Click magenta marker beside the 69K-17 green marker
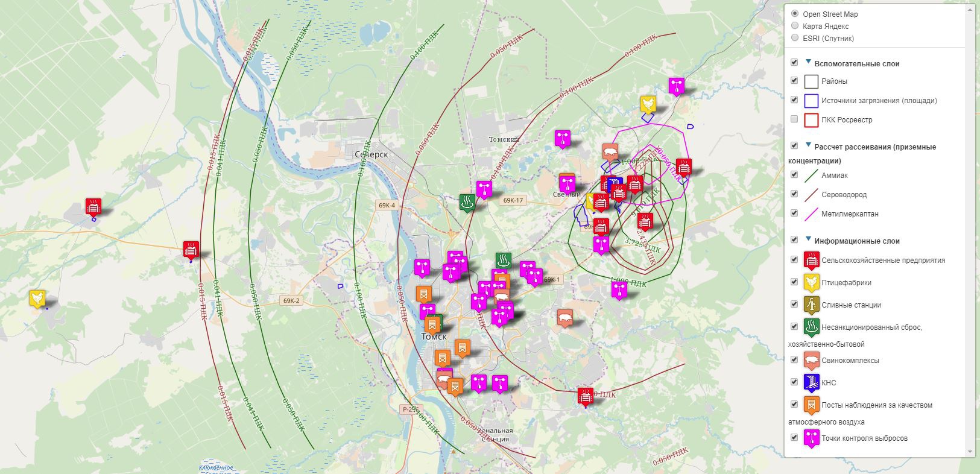Viewport: 980px width, 474px height. 484,190
